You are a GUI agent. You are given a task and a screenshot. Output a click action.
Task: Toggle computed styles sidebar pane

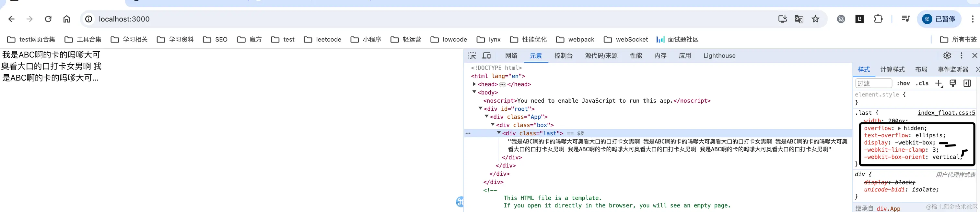point(967,83)
